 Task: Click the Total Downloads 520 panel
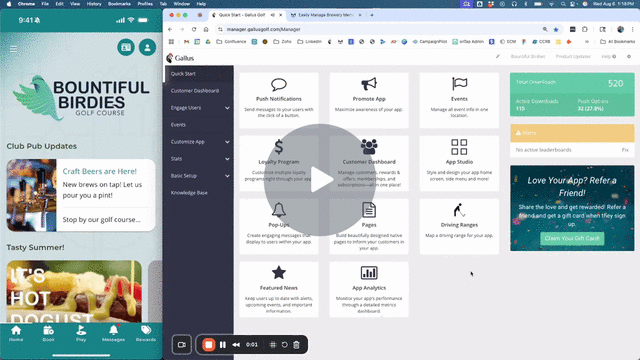(572, 95)
